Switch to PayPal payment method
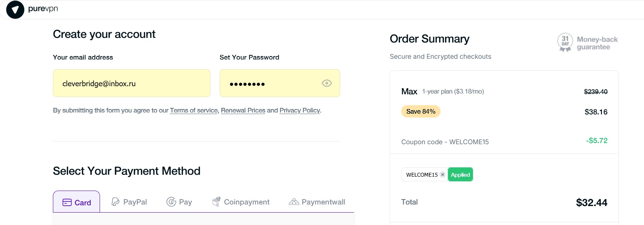 click(135, 202)
